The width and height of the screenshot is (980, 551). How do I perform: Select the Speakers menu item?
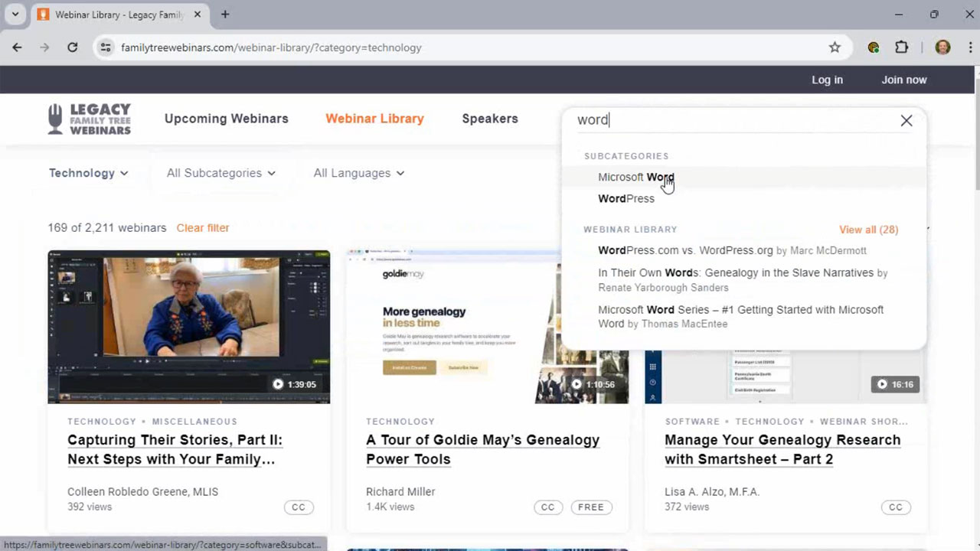point(490,119)
